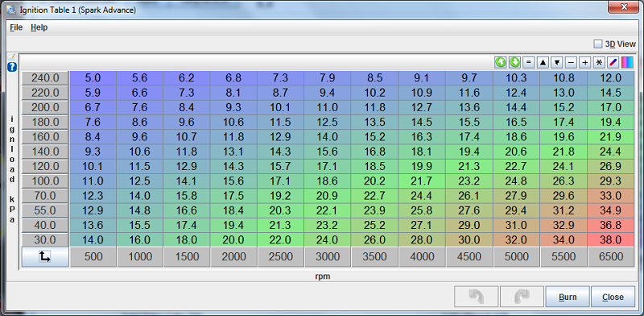The image size is (644, 316).
Task: Enable the 3D View checkbox
Action: (598, 44)
